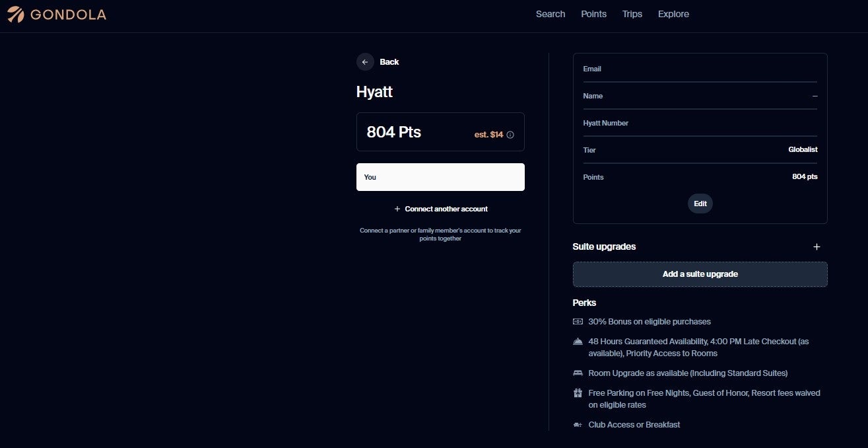
Task: Click Club Access or Breakfast text
Action: pyautogui.click(x=634, y=425)
